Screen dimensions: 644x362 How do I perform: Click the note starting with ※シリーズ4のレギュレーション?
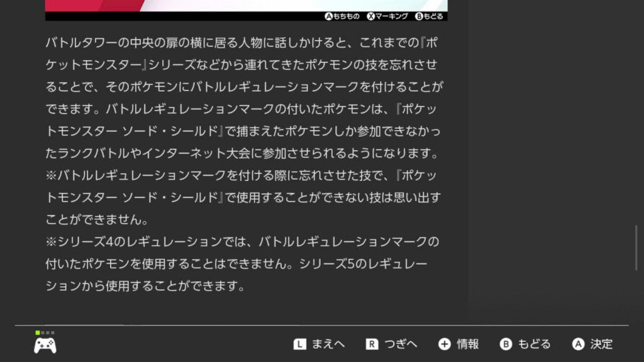coord(242,263)
